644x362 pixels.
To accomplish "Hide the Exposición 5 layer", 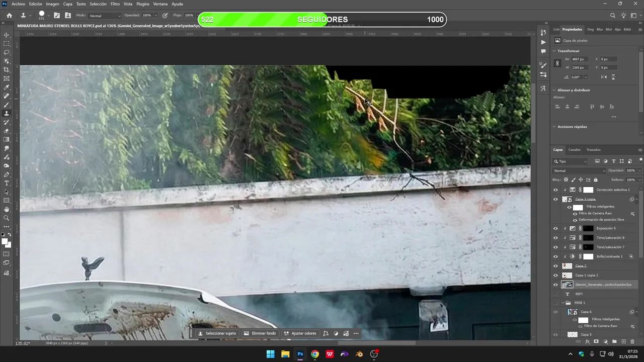I will (555, 228).
